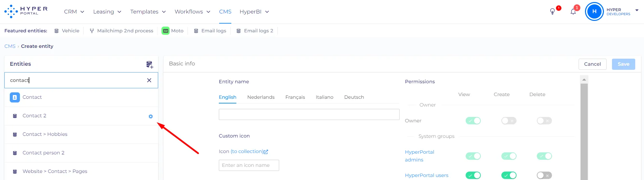Click the database icon beside Website > Contact > Pages
Viewport: 644px width, 180px height.
pyautogui.click(x=15, y=172)
